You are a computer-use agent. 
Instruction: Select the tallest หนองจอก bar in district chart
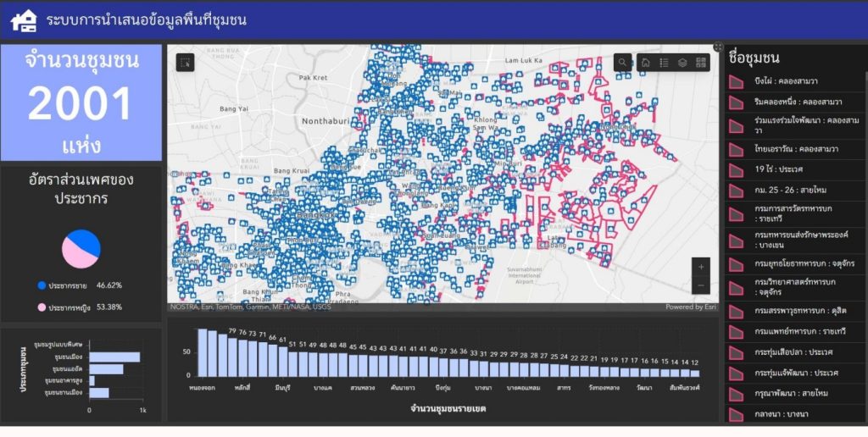203,352
